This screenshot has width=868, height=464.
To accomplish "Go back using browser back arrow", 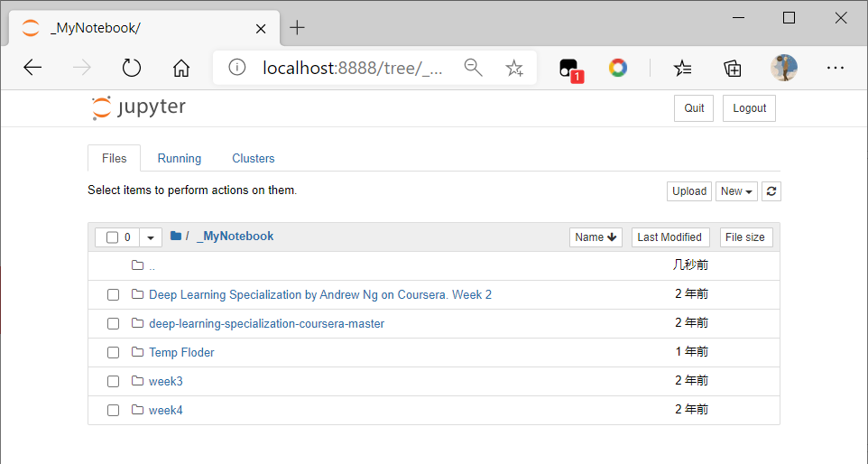I will tap(32, 68).
